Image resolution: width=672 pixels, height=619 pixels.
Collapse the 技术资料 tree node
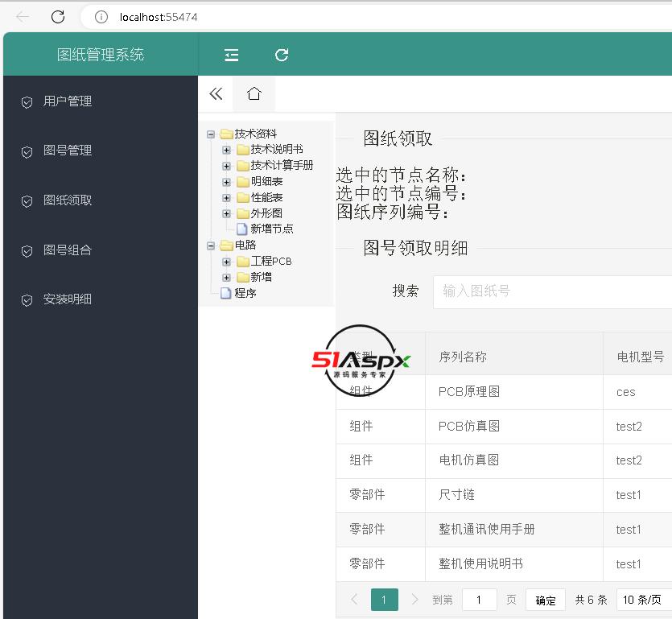pos(210,134)
